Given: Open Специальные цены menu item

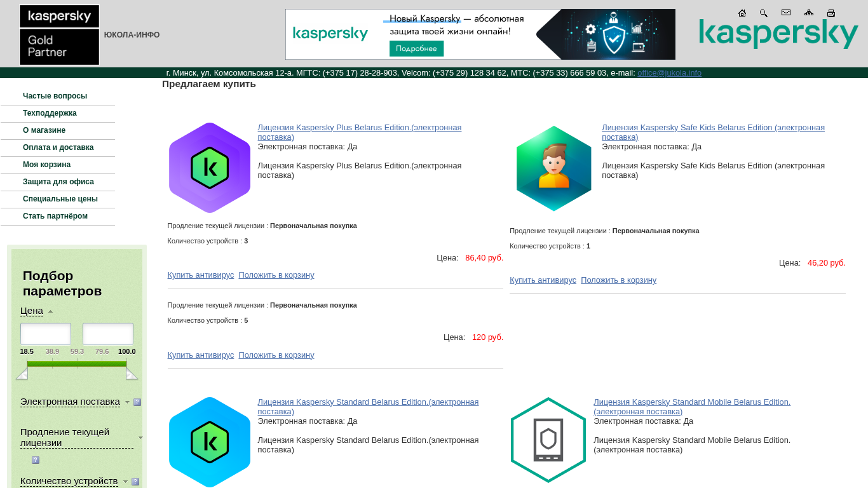Looking at the screenshot, I should point(60,199).
